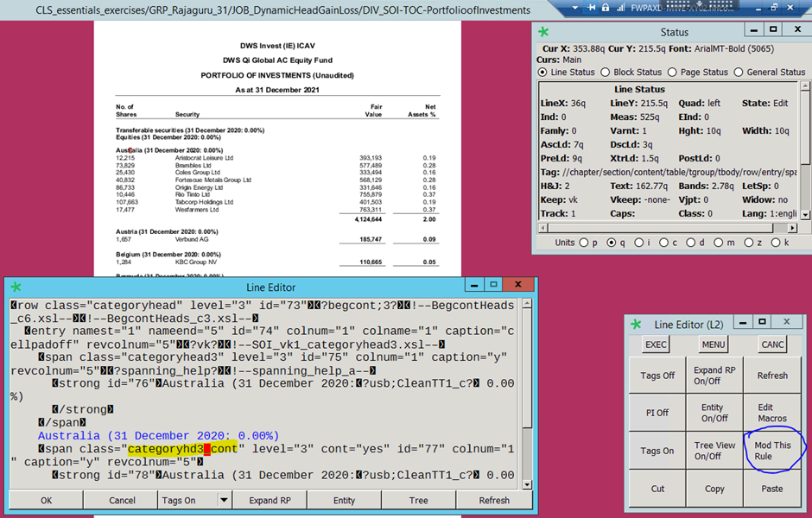This screenshot has width=812, height=518.
Task: Click Mod This Rule button
Action: [x=772, y=451]
